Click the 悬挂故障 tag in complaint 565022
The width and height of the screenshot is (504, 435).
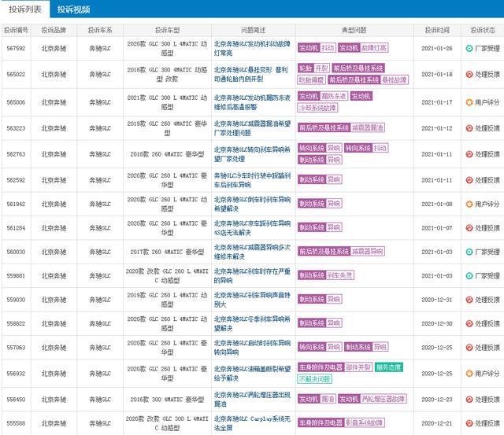(395, 80)
